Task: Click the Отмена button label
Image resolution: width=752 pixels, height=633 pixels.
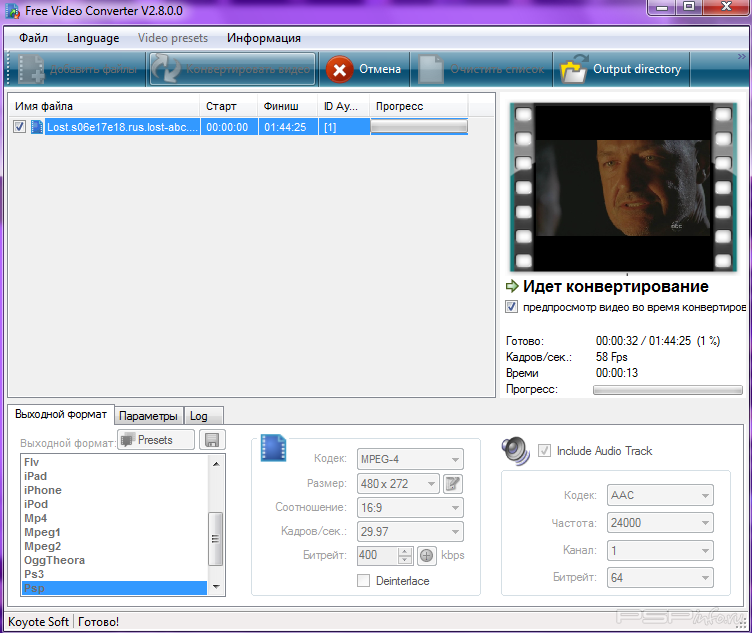Action: click(380, 70)
